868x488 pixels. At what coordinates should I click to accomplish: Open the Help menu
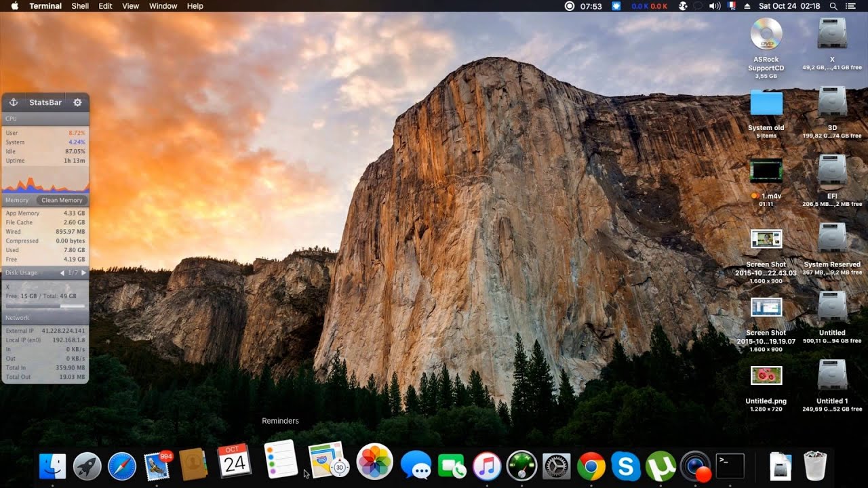(195, 5)
